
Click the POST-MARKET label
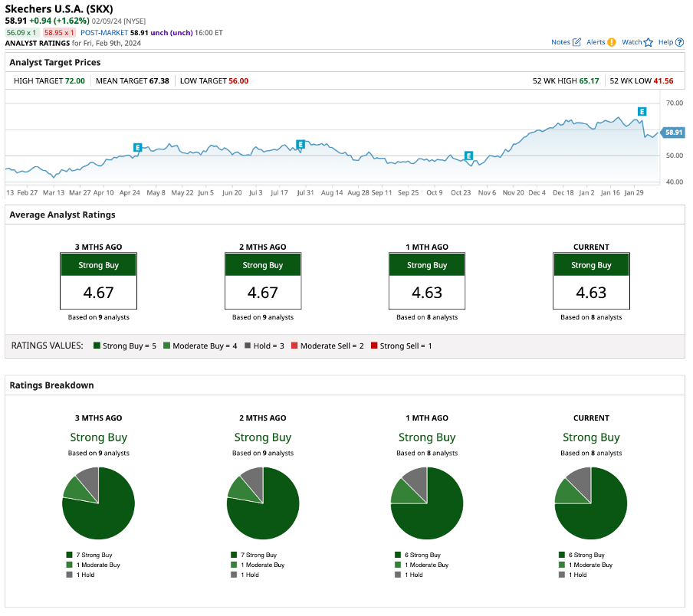pyautogui.click(x=104, y=33)
